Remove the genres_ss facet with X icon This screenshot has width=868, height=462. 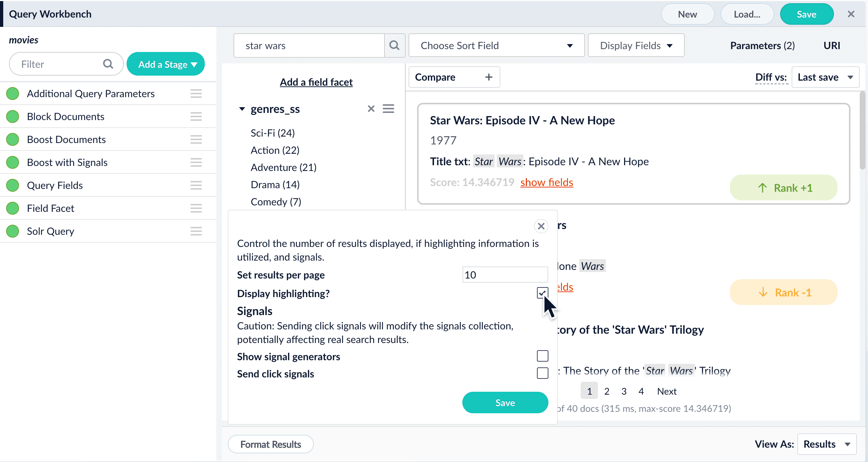point(371,109)
